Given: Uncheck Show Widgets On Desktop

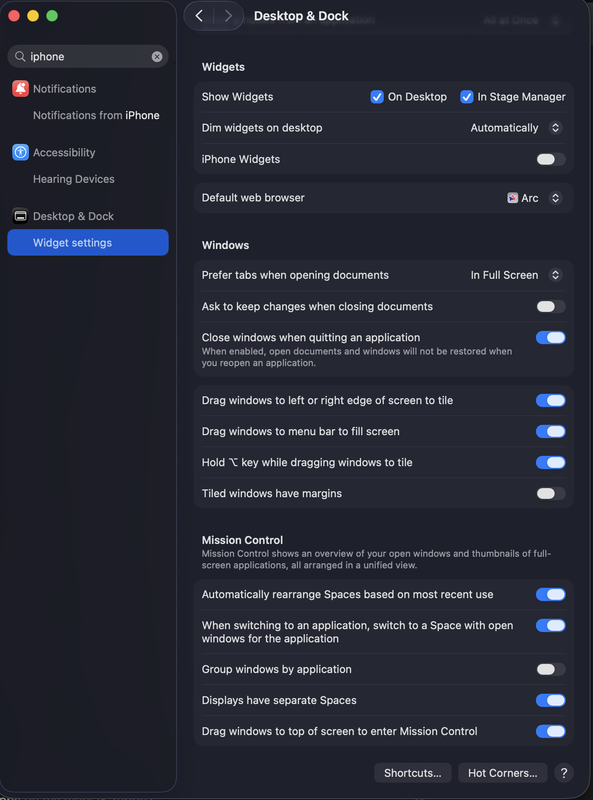Looking at the screenshot, I should (377, 97).
